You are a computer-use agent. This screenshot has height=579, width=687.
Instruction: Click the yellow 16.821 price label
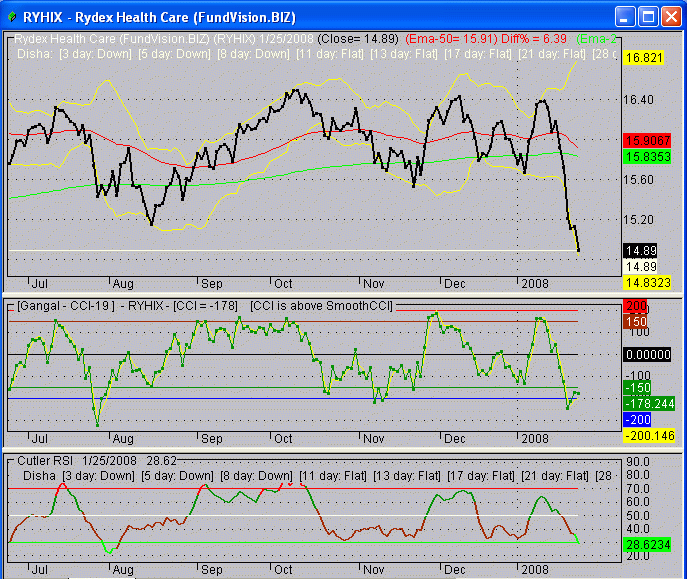644,57
